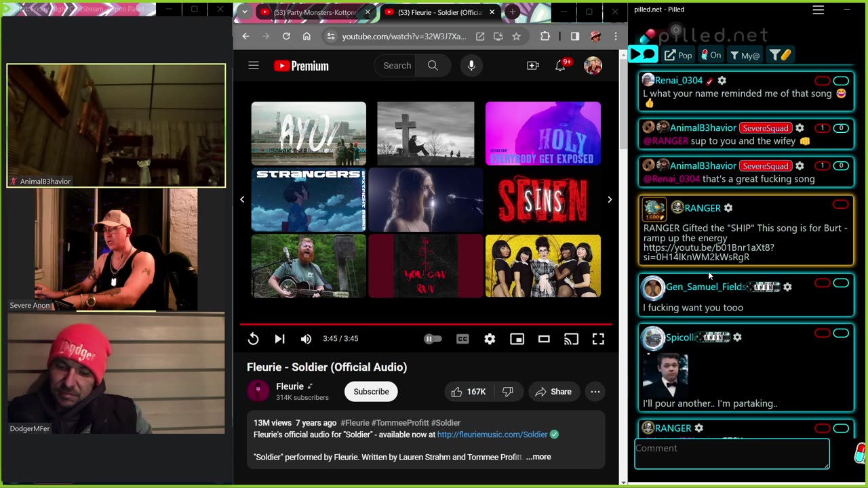Pop out the Pilled chat
Image resolution: width=868 pixels, height=488 pixels.
(678, 55)
